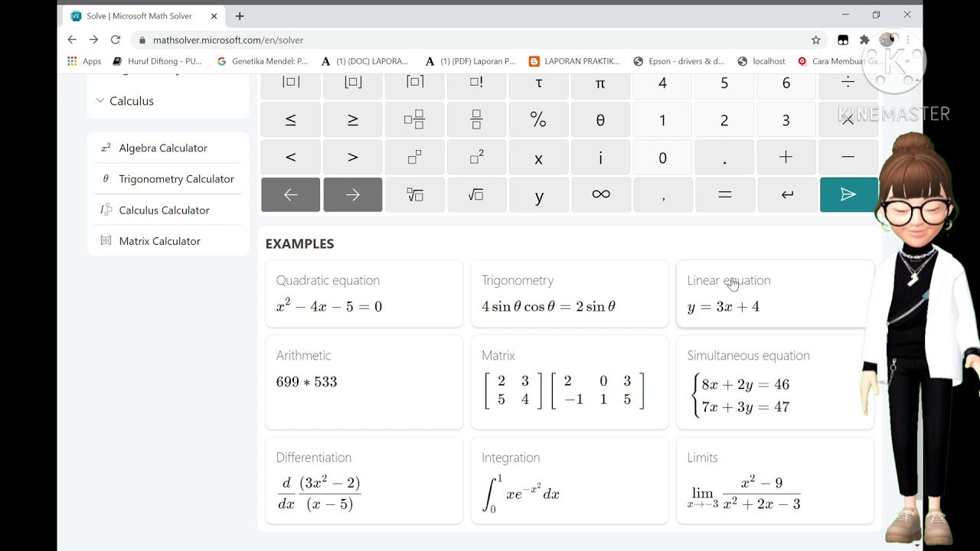Click the number 0 key
The height and width of the screenshot is (551, 980).
point(663,157)
